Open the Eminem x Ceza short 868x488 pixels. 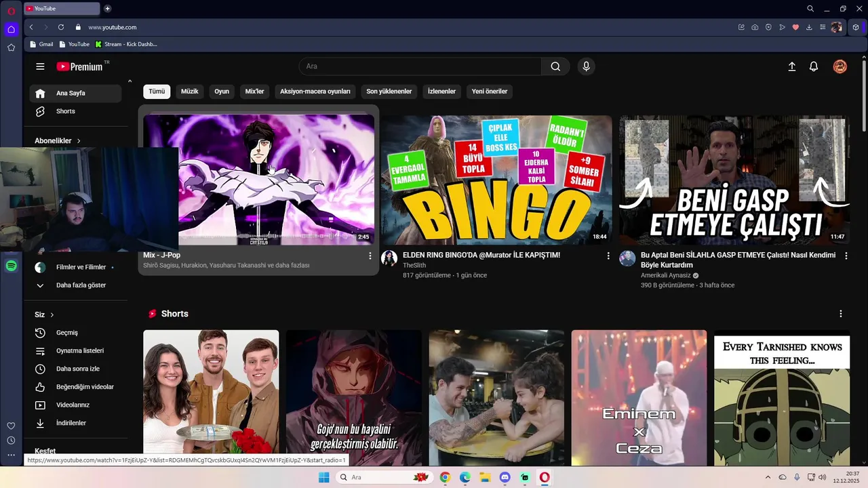[639, 398]
